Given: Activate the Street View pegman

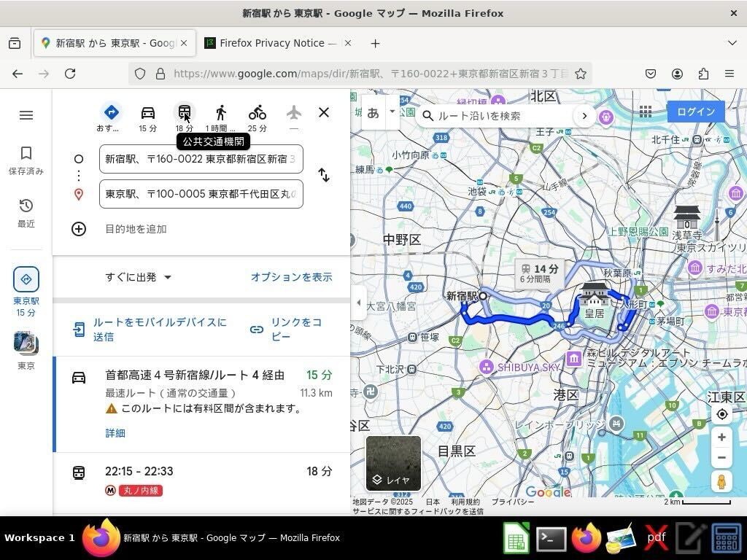Looking at the screenshot, I should 721,482.
